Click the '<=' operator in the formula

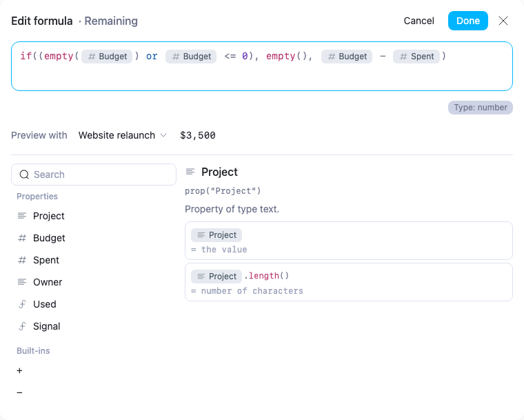click(230, 56)
